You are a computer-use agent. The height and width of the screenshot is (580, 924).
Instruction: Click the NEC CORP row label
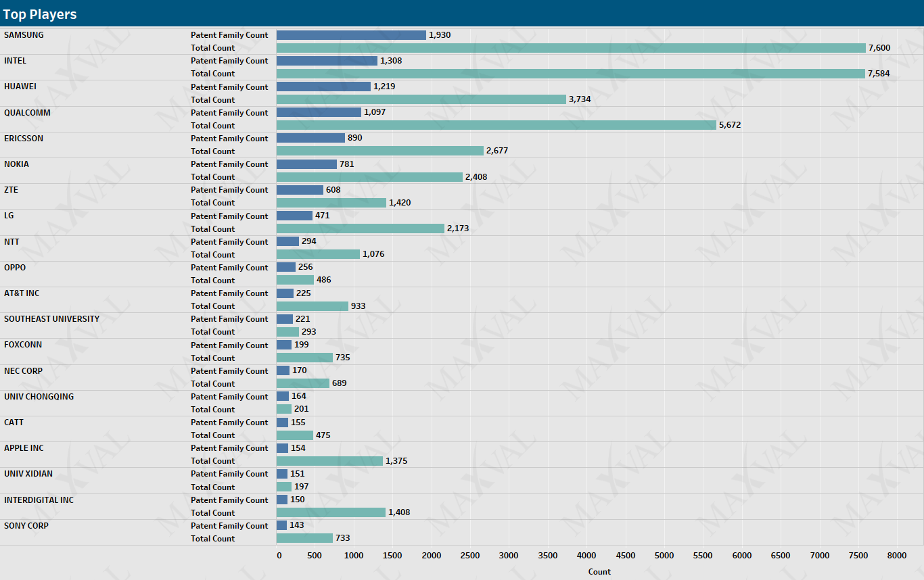[23, 370]
